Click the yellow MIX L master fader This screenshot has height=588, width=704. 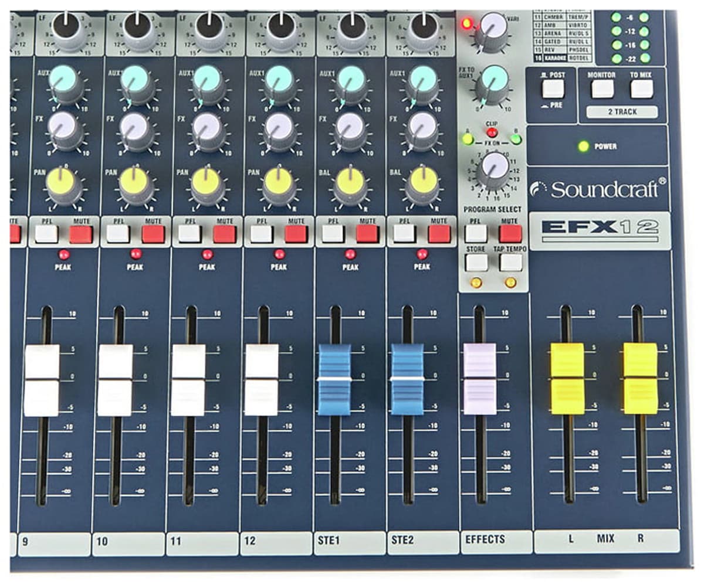(x=567, y=379)
